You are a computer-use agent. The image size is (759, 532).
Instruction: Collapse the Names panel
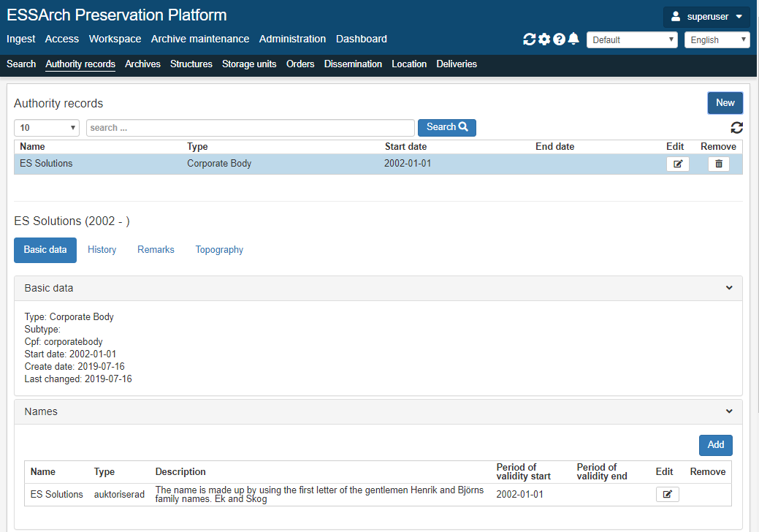[729, 411]
